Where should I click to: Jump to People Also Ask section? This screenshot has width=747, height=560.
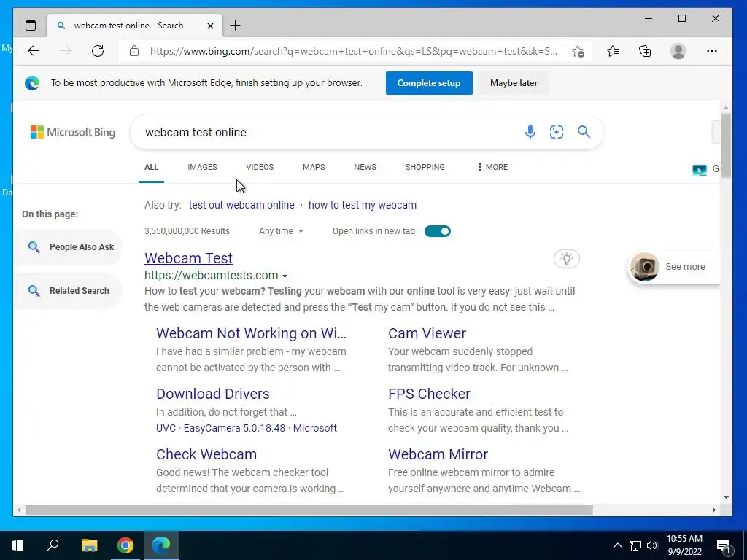[x=68, y=246]
